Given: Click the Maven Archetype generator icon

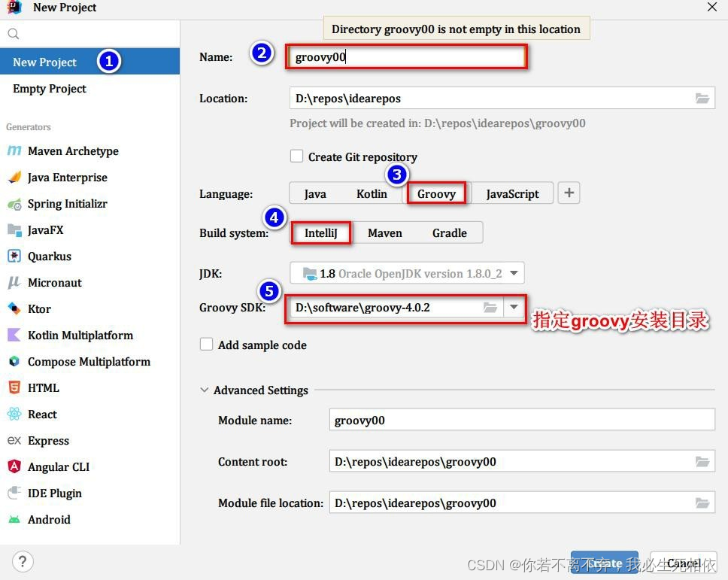Looking at the screenshot, I should click(14, 151).
